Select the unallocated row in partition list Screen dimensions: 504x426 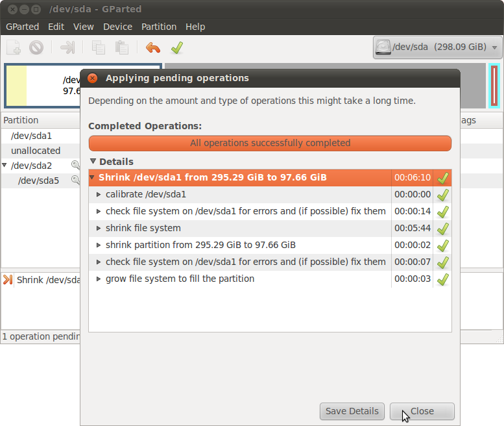(36, 151)
